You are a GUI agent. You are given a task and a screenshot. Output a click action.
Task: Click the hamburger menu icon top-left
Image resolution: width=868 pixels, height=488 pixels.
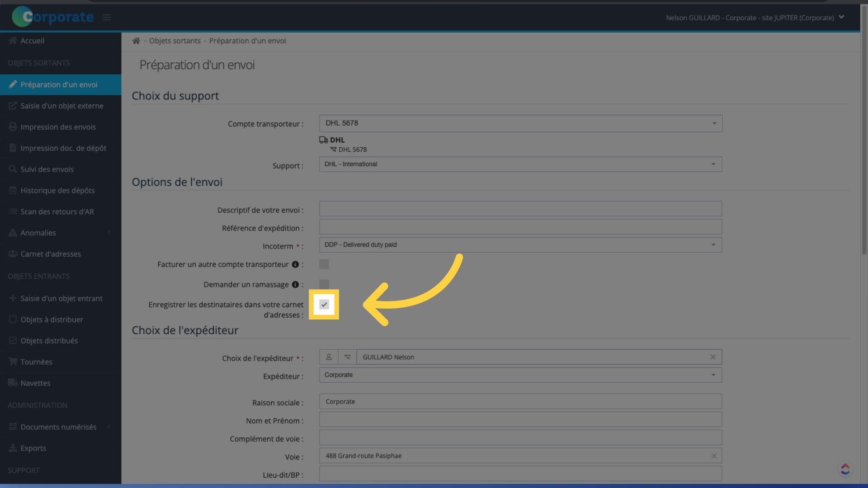(107, 17)
